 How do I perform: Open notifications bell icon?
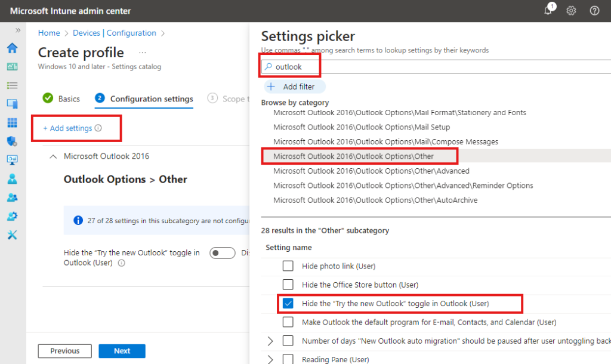tap(548, 11)
